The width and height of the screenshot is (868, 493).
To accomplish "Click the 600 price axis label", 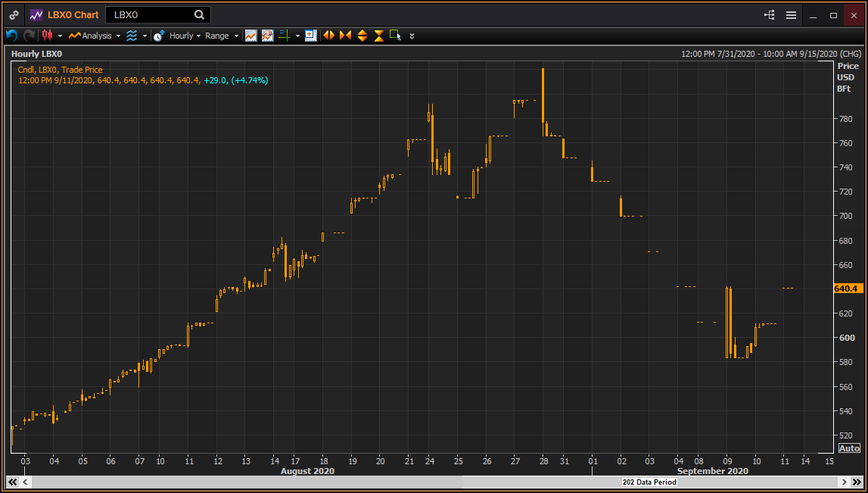I will tap(845, 338).
